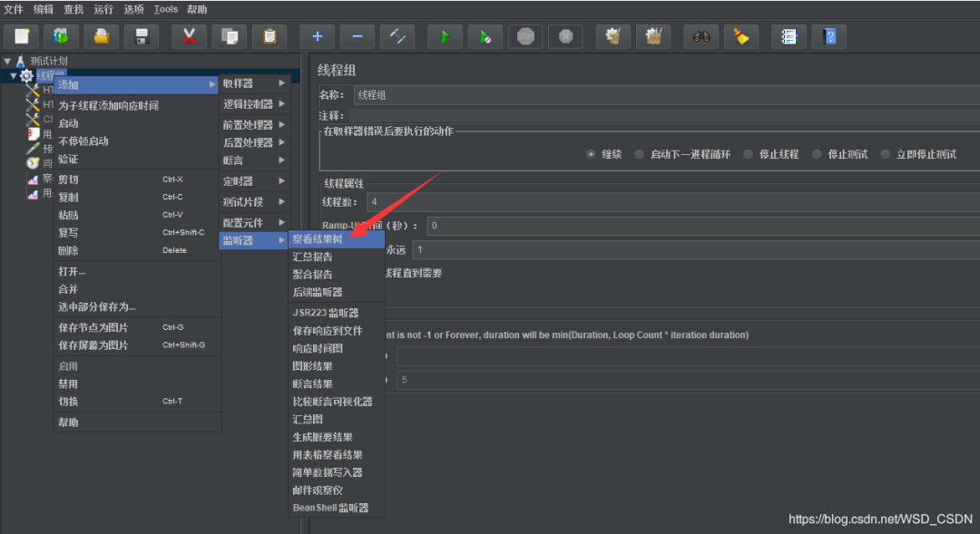Click the Cut scissors icon

tap(189, 37)
